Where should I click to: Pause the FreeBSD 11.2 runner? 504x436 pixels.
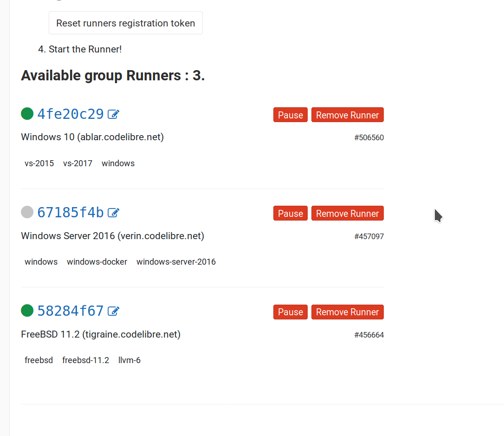(290, 312)
